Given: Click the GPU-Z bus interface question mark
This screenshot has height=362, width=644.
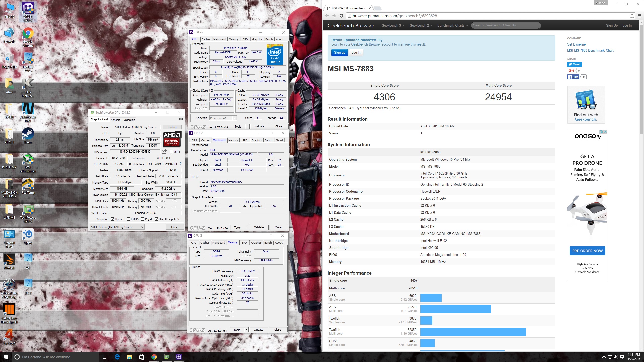Looking at the screenshot, I should pos(180,164).
